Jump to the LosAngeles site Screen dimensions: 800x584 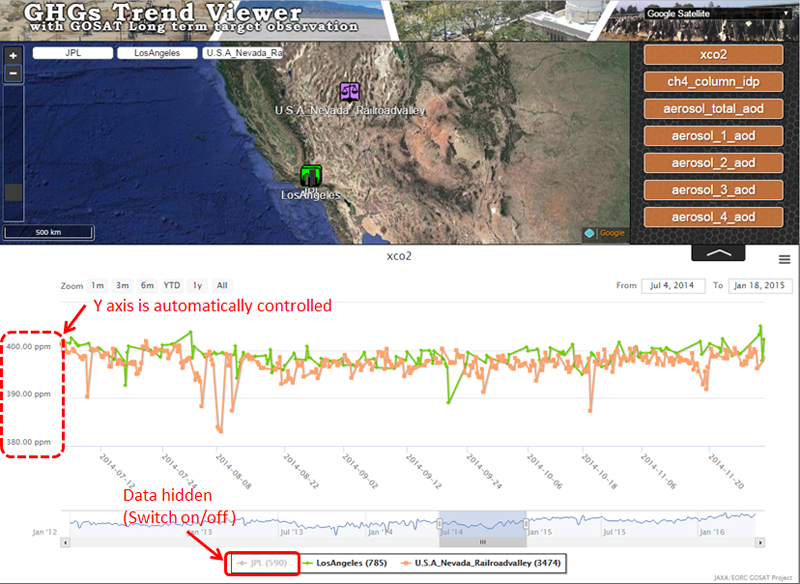tap(157, 53)
